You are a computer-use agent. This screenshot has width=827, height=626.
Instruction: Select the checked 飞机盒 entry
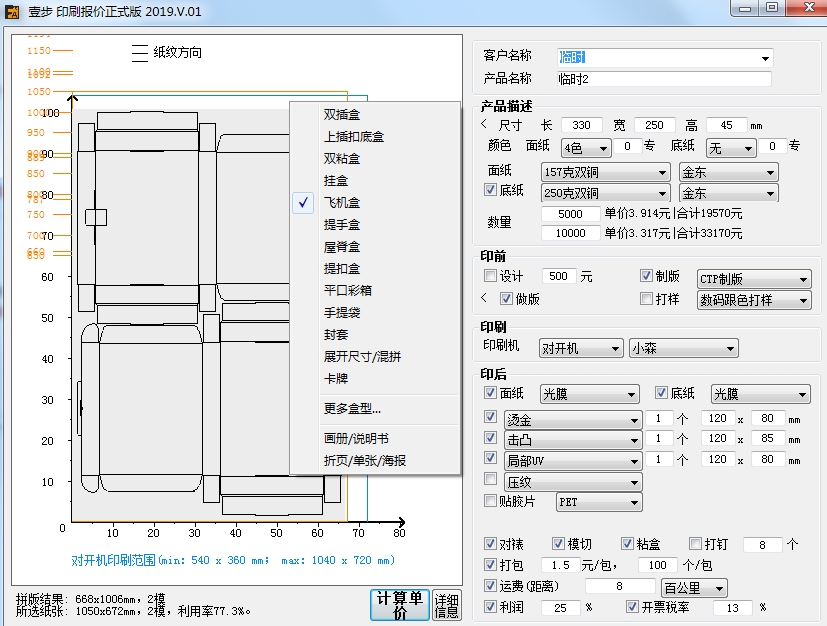(x=342, y=203)
